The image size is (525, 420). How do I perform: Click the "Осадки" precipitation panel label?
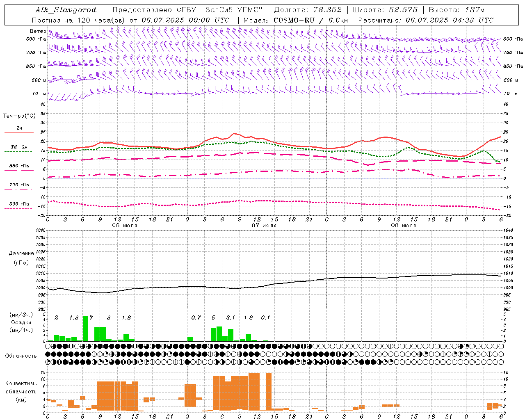click(21, 322)
